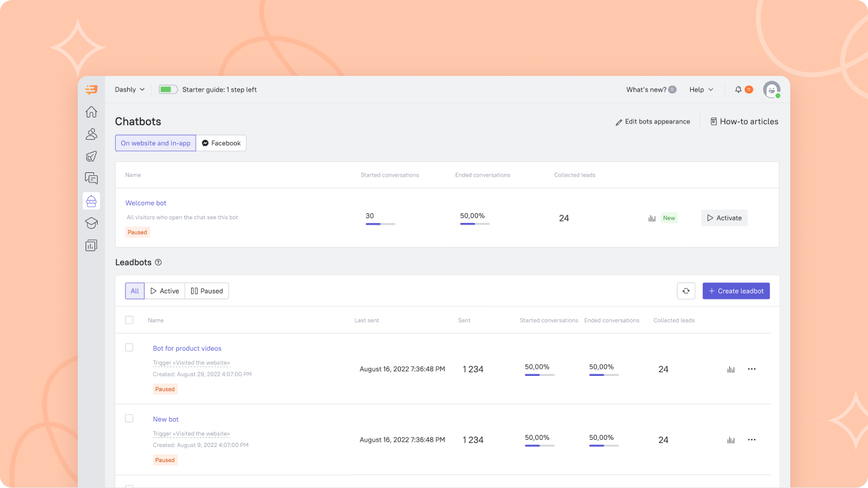Open the Reports sidebar icon
The height and width of the screenshot is (488, 868).
91,245
